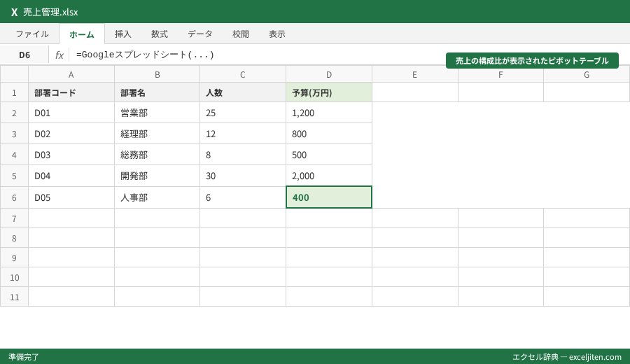Select the cell with 25 people
The width and height of the screenshot is (630, 364).
[243, 113]
